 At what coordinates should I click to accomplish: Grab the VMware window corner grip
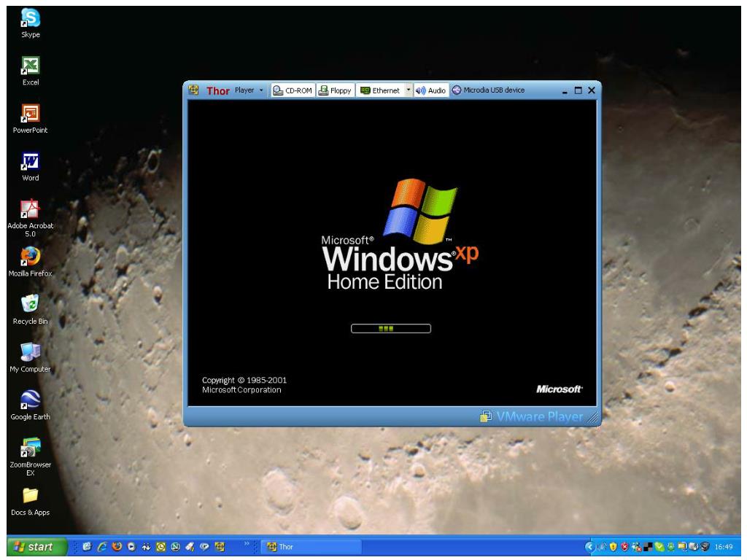click(x=593, y=418)
